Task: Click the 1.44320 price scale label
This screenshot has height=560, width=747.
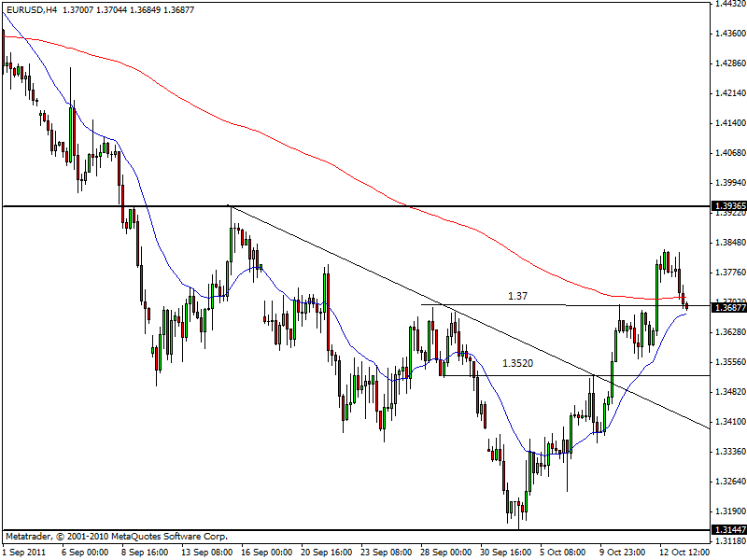Action: (727, 4)
